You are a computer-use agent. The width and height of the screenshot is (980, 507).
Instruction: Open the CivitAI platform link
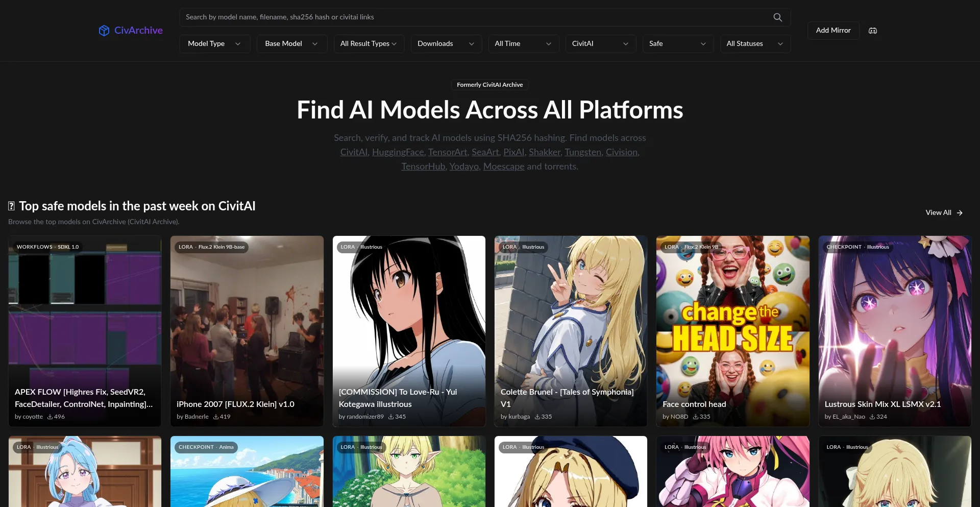coord(354,152)
